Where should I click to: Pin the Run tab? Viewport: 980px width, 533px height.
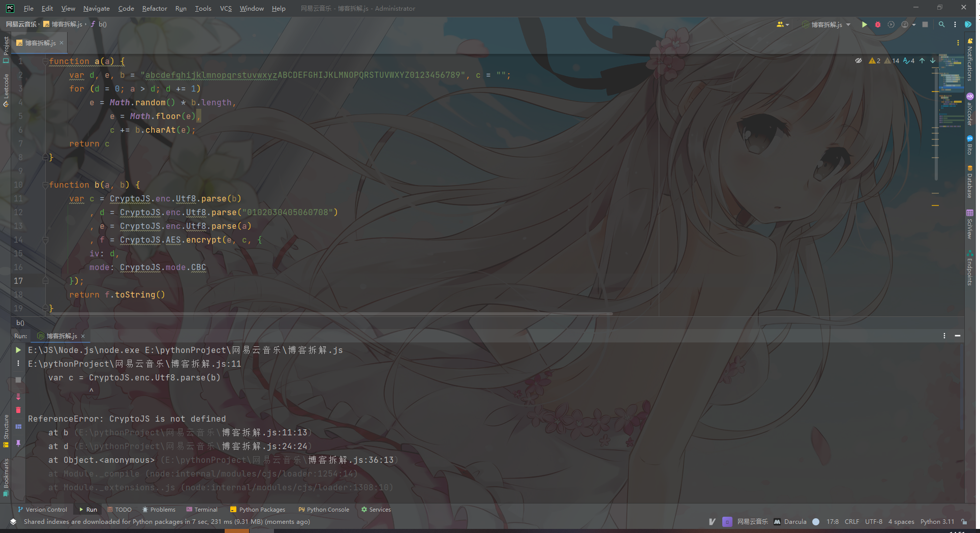click(18, 443)
